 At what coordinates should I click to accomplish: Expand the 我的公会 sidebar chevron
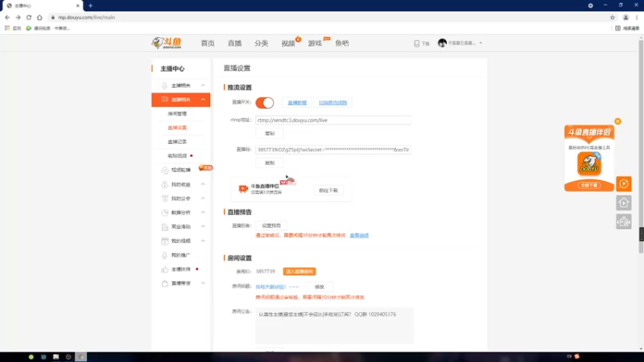click(203, 198)
